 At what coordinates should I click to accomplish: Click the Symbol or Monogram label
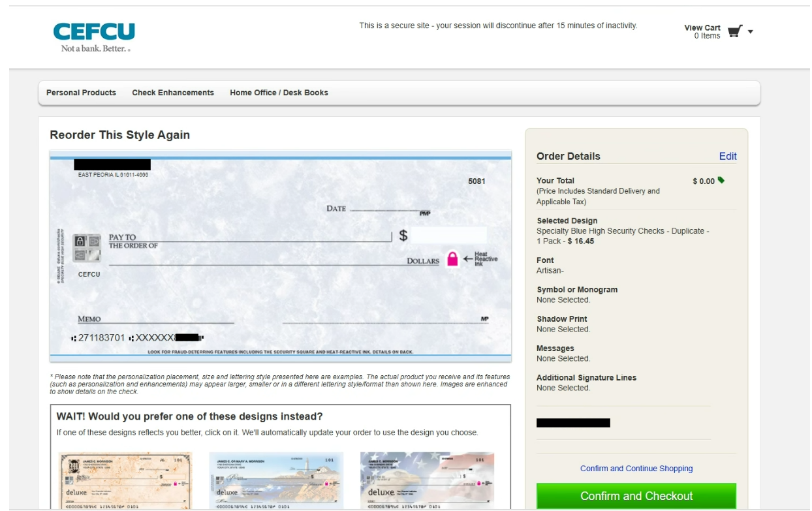point(577,290)
